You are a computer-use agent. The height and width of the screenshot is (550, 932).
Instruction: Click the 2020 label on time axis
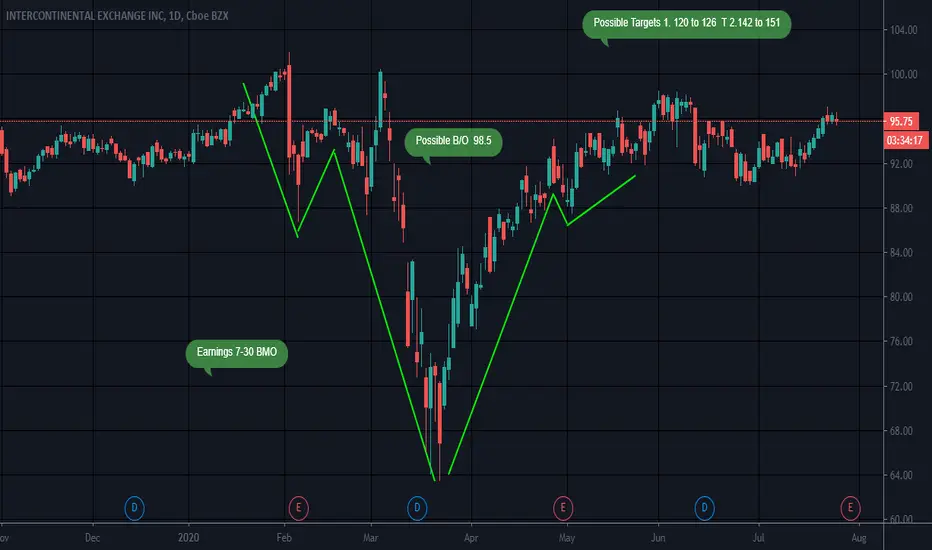[188, 538]
